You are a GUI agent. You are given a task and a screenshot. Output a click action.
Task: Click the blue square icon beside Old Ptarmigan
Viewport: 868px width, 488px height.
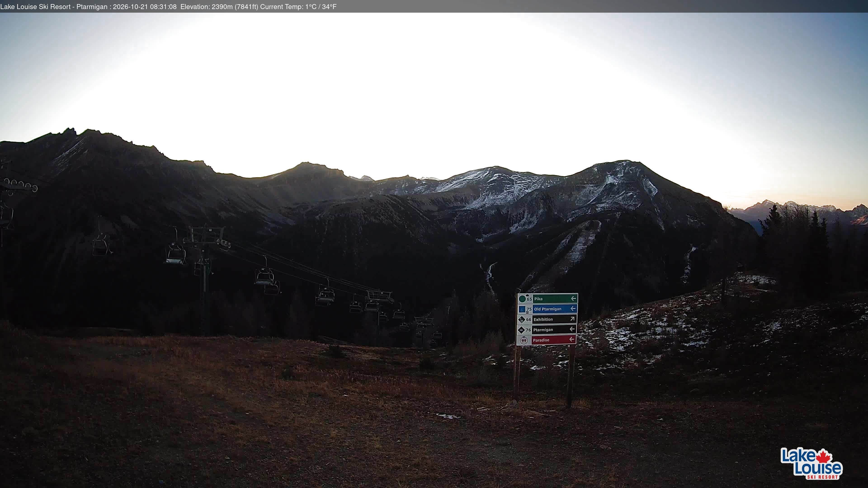522,309
